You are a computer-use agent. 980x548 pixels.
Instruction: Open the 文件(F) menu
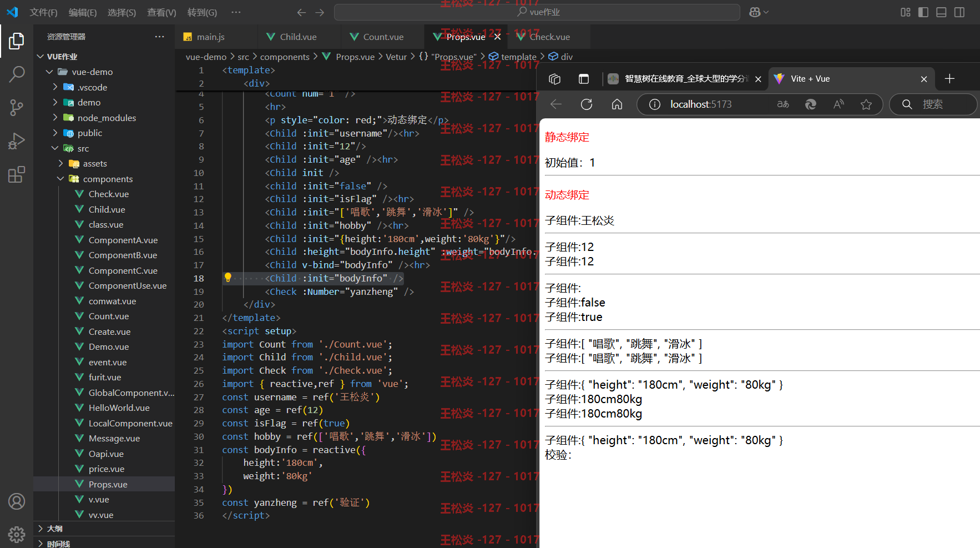click(x=43, y=12)
